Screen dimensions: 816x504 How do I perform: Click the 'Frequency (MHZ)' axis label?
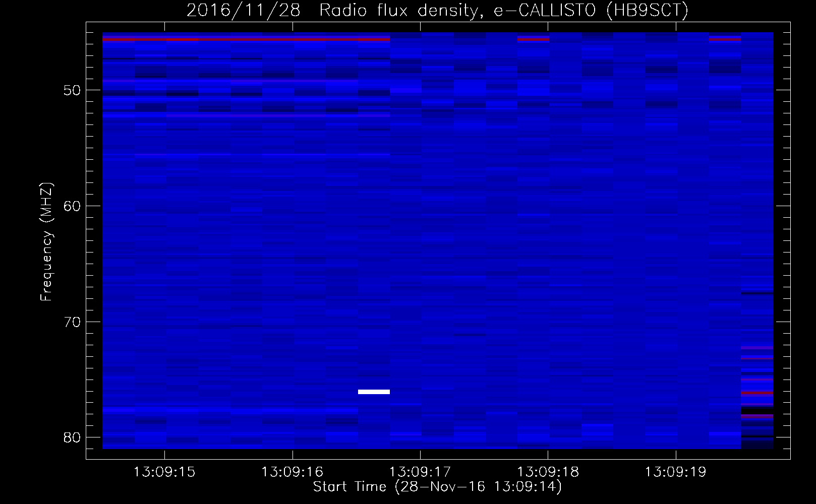pos(46,242)
